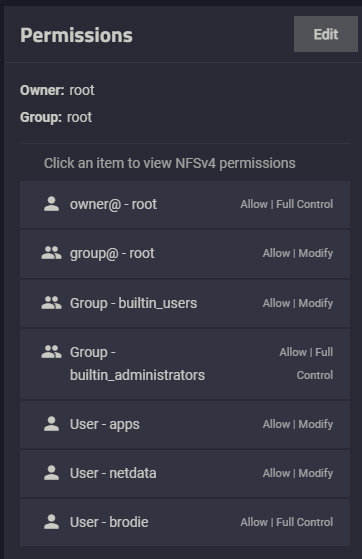The width and height of the screenshot is (362, 559).
Task: Click Allow | Modify for User - netdata
Action: pos(298,473)
